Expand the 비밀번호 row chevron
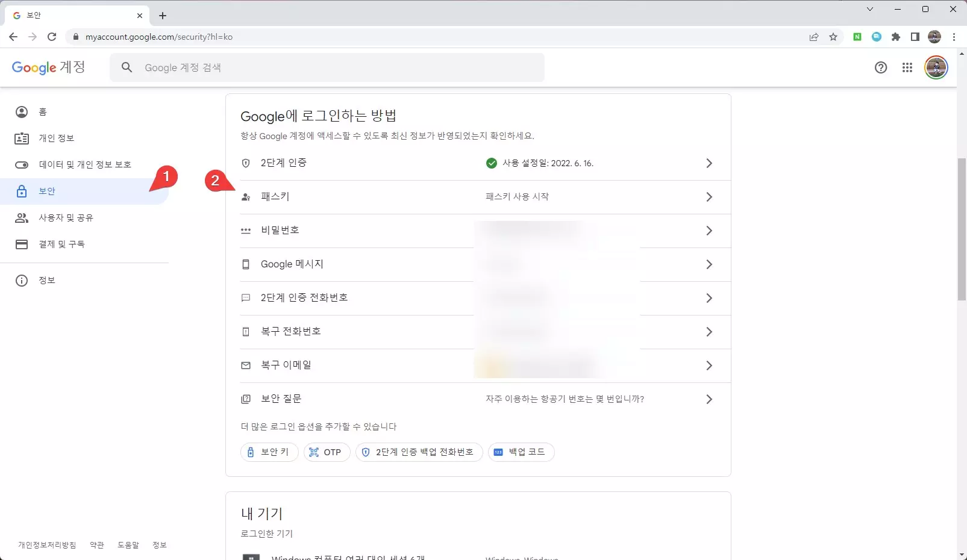 709,231
